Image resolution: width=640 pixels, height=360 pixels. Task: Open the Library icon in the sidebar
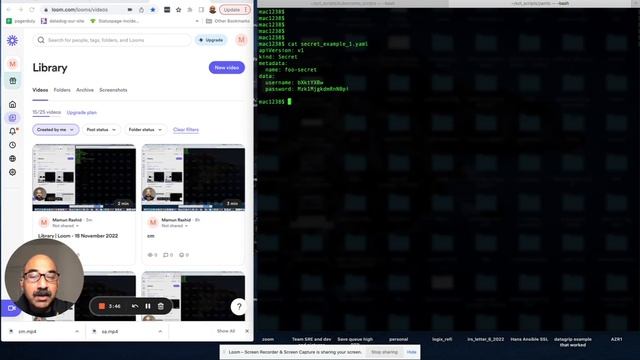coord(13,118)
